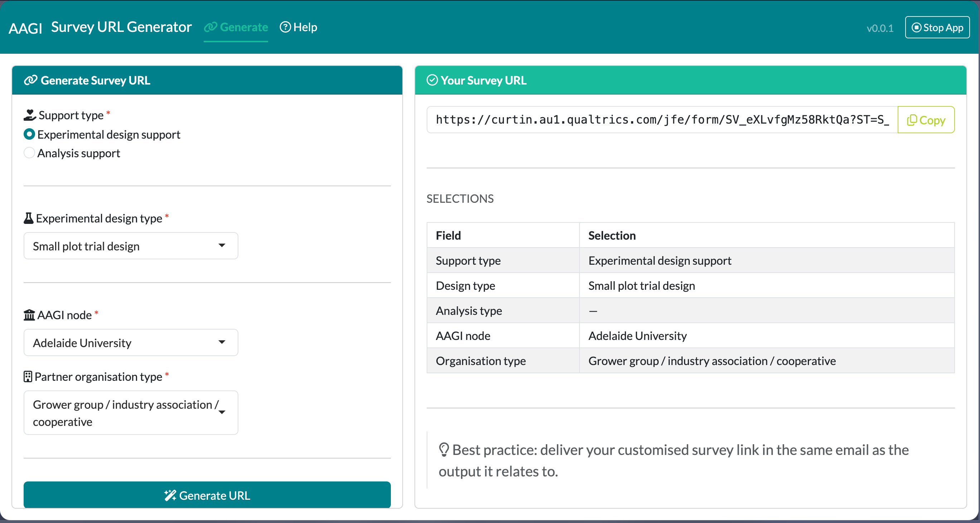
Task: Click the check-circle icon beside Your Survey URL
Action: click(432, 80)
